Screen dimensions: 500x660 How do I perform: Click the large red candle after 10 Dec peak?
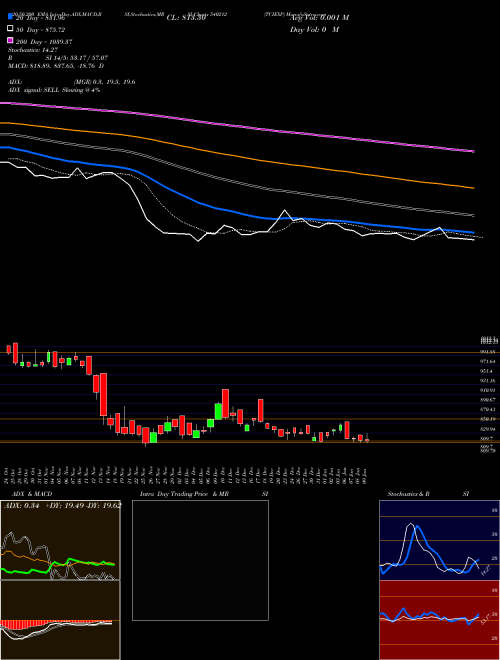(226, 403)
